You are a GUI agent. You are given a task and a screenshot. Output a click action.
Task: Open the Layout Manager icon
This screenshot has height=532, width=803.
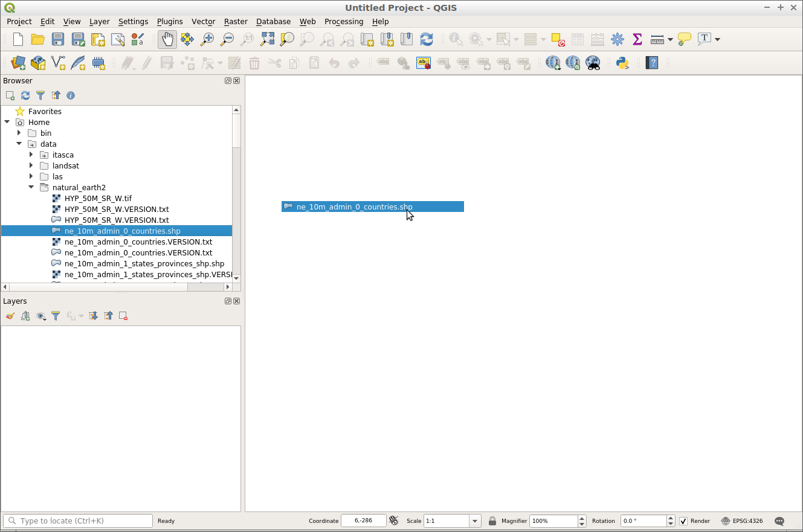(x=118, y=39)
